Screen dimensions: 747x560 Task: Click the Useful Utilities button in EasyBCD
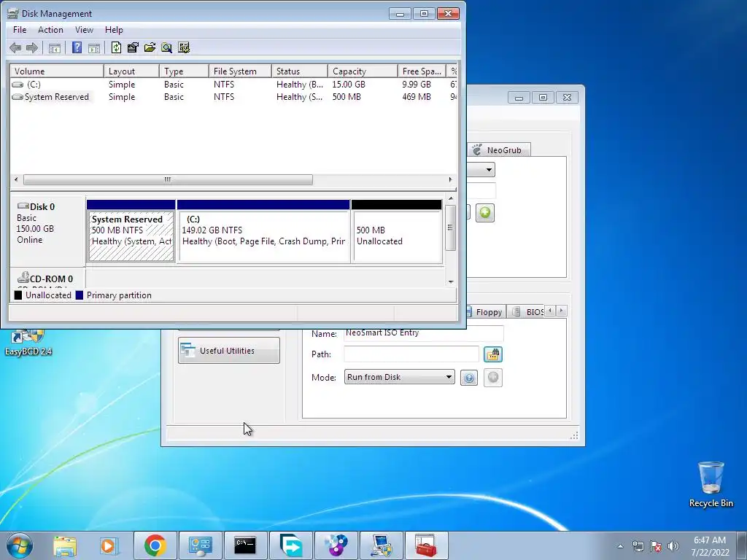click(x=228, y=351)
